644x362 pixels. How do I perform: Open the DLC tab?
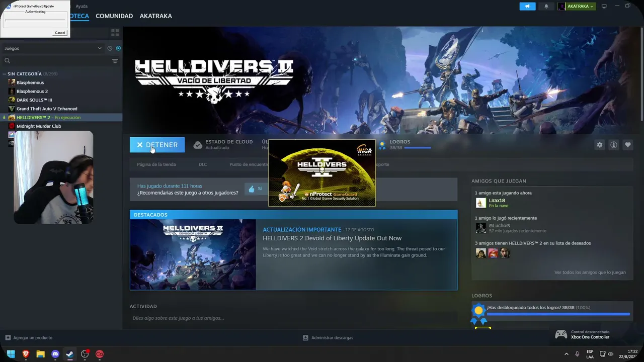pos(203,164)
